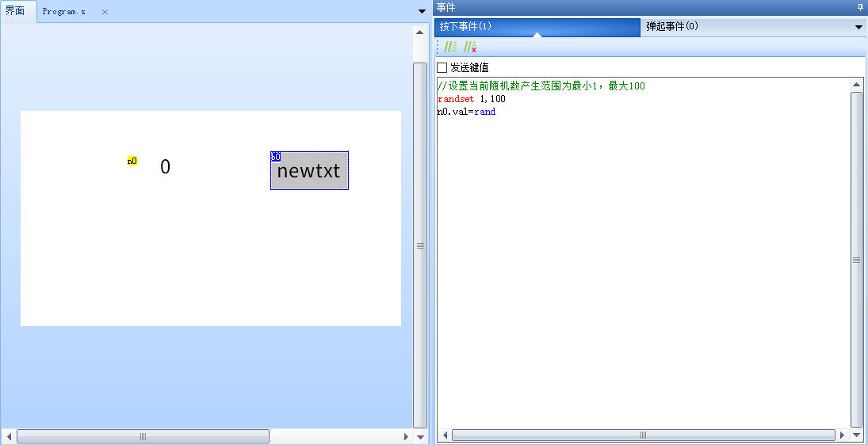This screenshot has width=868, height=445.
Task: Select the blue b0 tag on the button
Action: point(275,157)
